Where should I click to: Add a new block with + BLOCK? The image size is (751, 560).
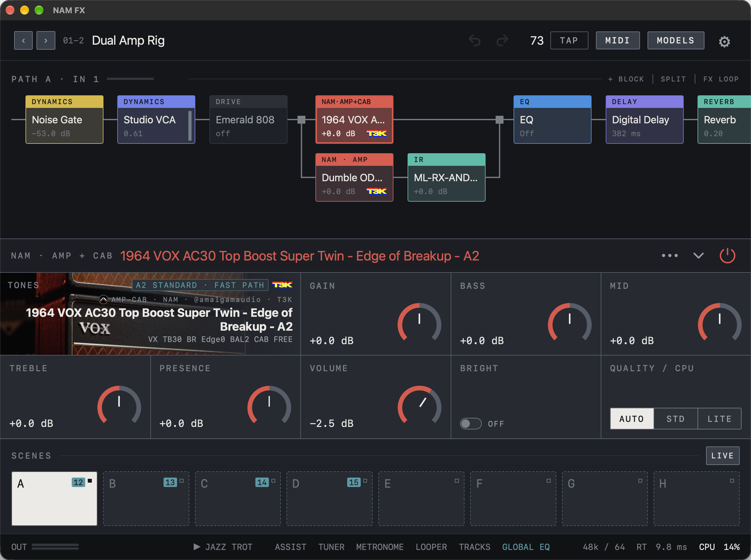pyautogui.click(x=626, y=79)
